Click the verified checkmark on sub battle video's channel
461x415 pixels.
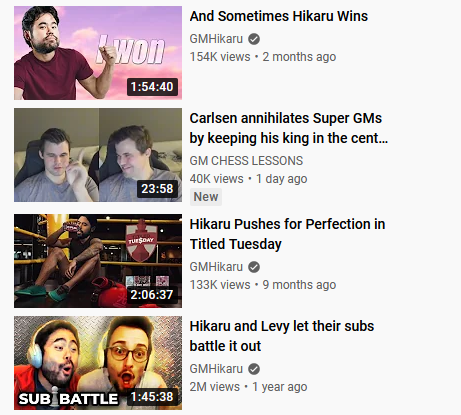click(x=254, y=369)
